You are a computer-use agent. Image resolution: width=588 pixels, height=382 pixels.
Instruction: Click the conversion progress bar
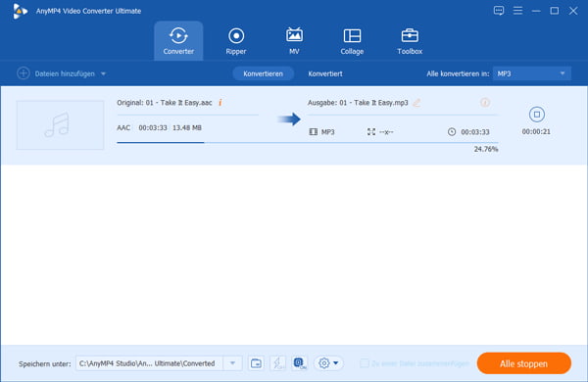pyautogui.click(x=308, y=142)
